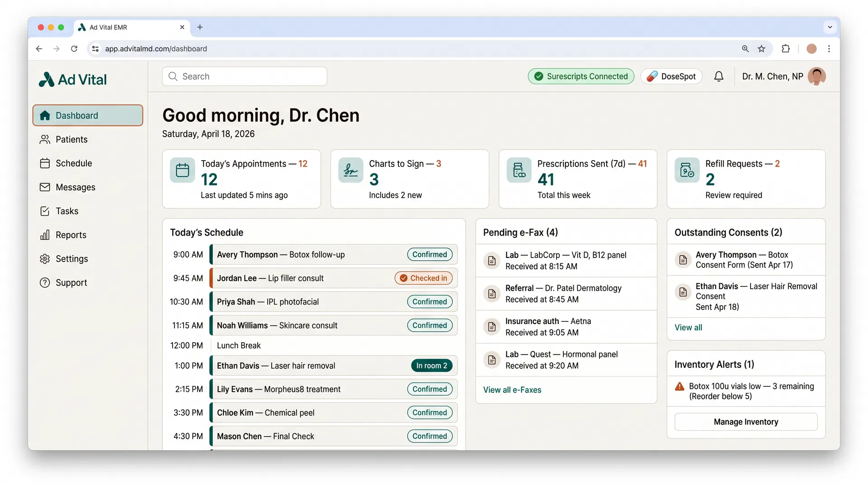
Task: Open the View all e-Faxes link
Action: (512, 390)
